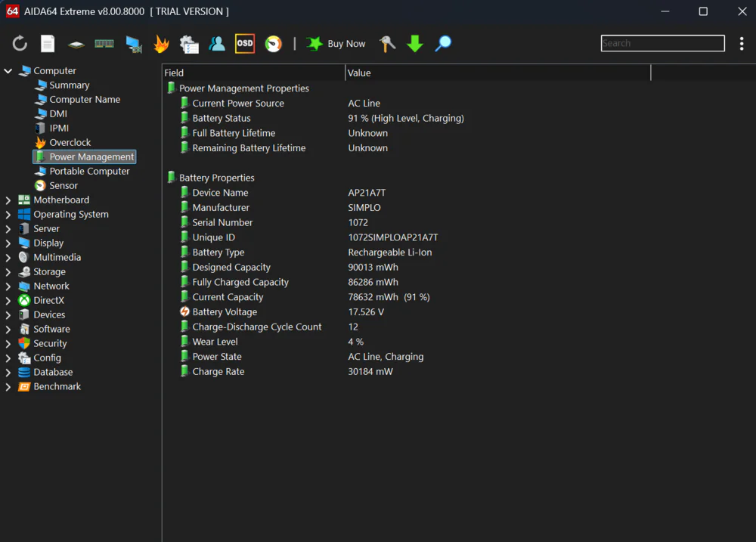This screenshot has width=756, height=542.
Task: Click the Refresh toolbar icon
Action: pos(20,44)
